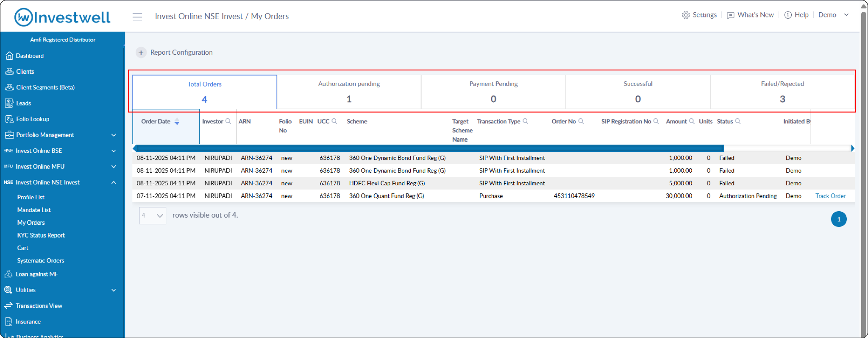Select the Failed/Rejected tab

pos(782,92)
